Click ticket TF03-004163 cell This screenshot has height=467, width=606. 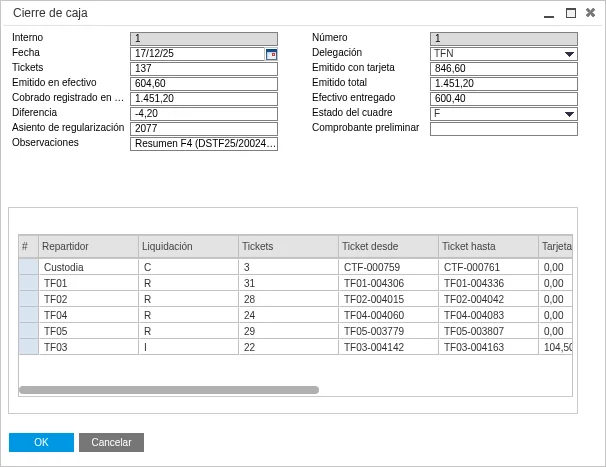(489, 347)
